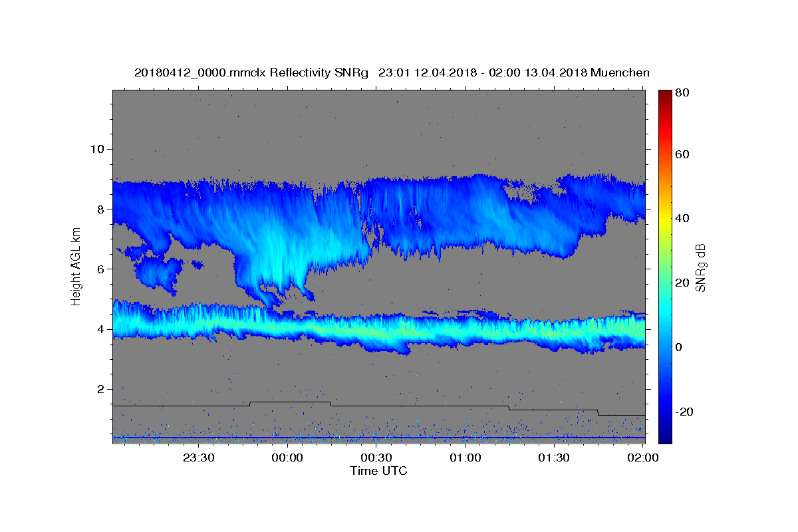Click the height tick label 6
Image resolution: width=798 pixels, height=532 pixels.
[100, 269]
